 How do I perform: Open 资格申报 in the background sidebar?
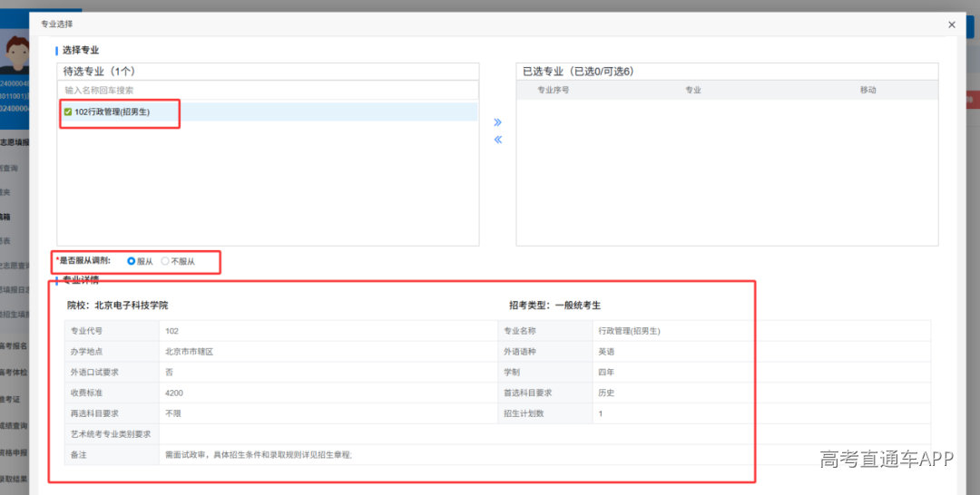(x=15, y=452)
